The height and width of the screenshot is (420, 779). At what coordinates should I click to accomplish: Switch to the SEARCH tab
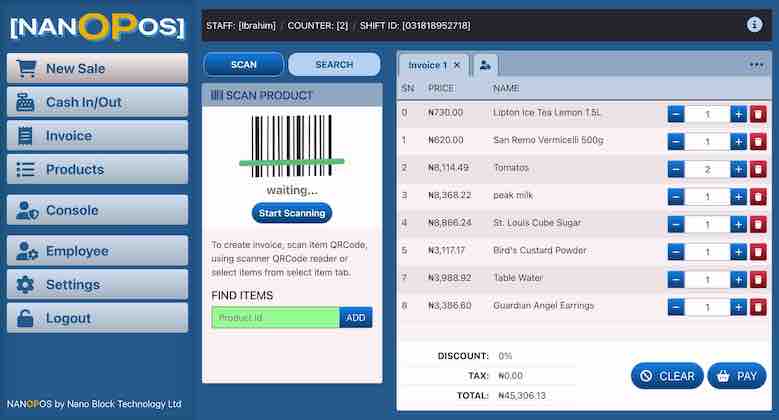click(x=334, y=65)
